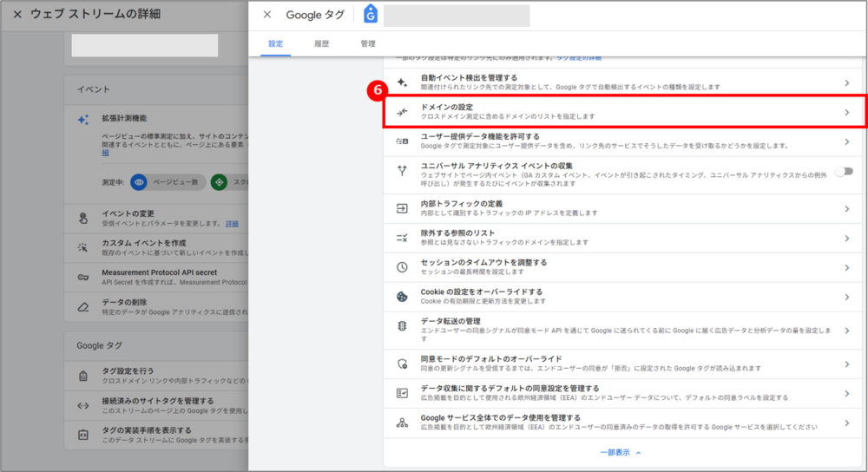
Task: Open タグ設定を行う in background panel
Action: coord(156,376)
